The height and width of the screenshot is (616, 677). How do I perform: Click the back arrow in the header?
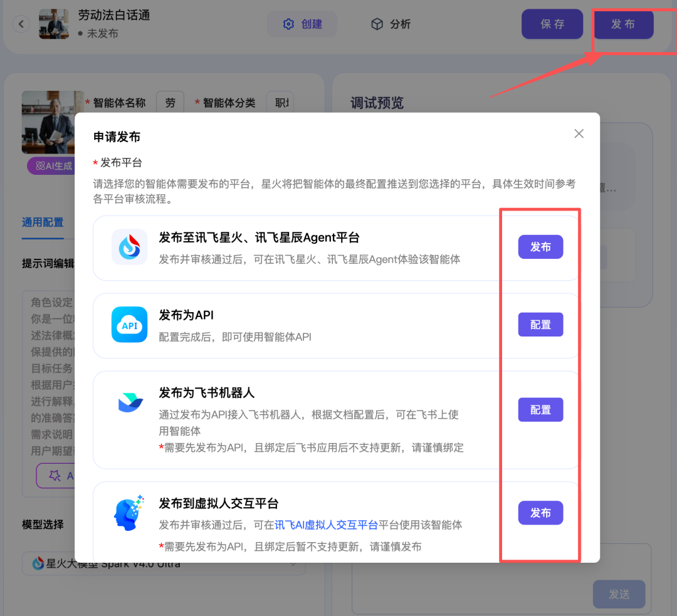(21, 24)
